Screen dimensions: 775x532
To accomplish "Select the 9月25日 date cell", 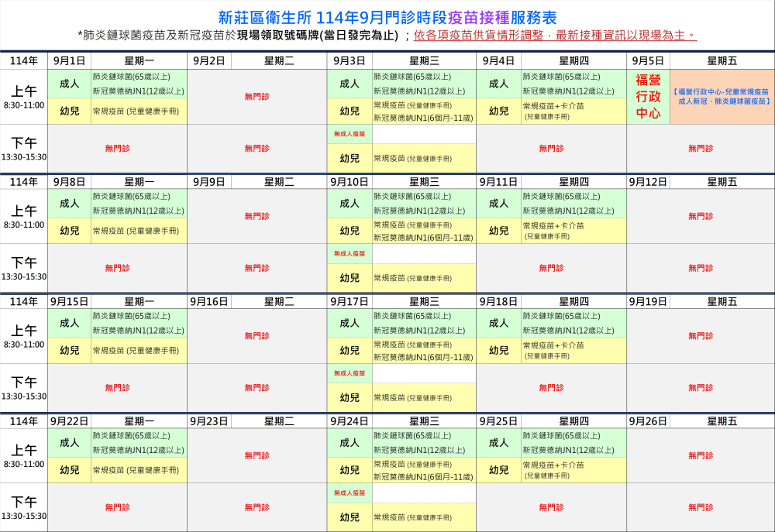I will click(x=498, y=421).
